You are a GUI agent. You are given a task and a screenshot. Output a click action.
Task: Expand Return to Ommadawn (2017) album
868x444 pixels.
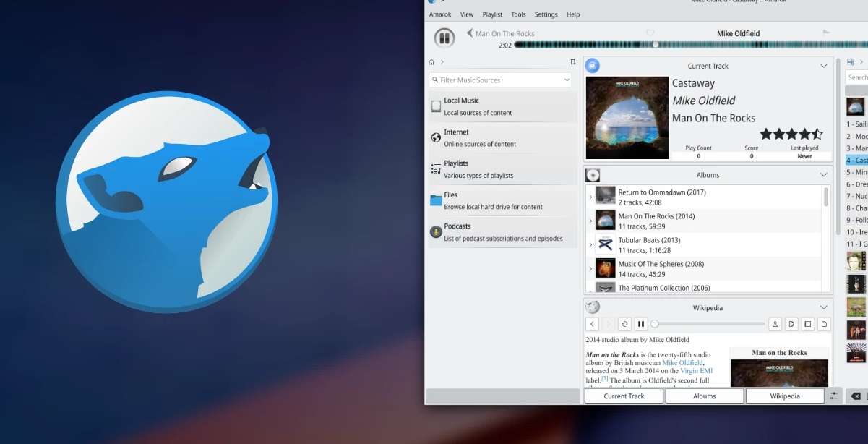point(590,197)
